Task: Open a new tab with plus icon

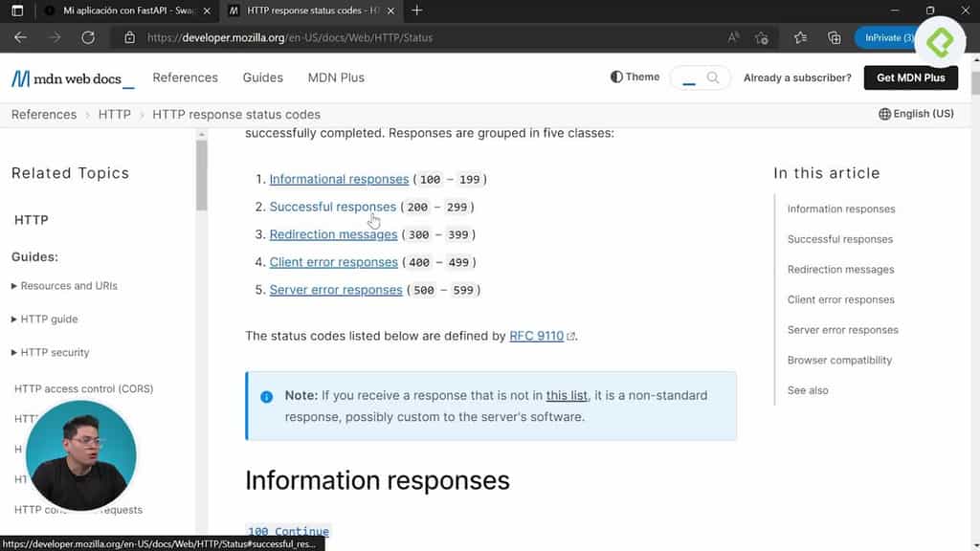Action: (x=416, y=11)
